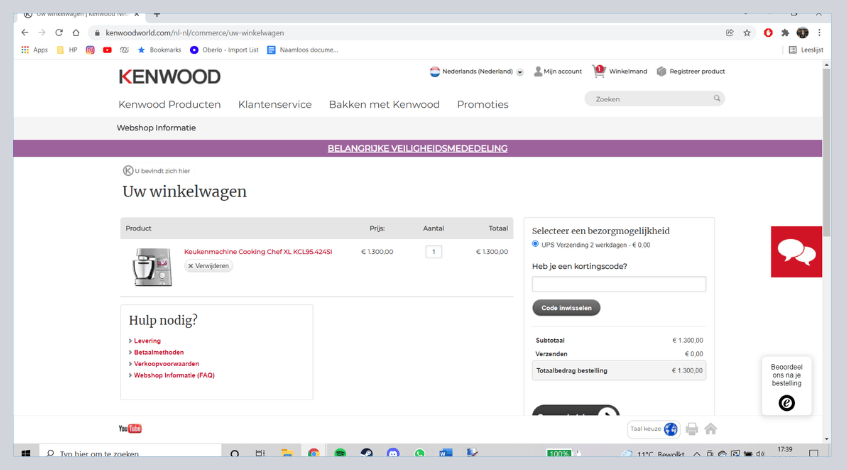The width and height of the screenshot is (847, 470).
Task: Open Spotify from the taskbar
Action: pyautogui.click(x=340, y=453)
